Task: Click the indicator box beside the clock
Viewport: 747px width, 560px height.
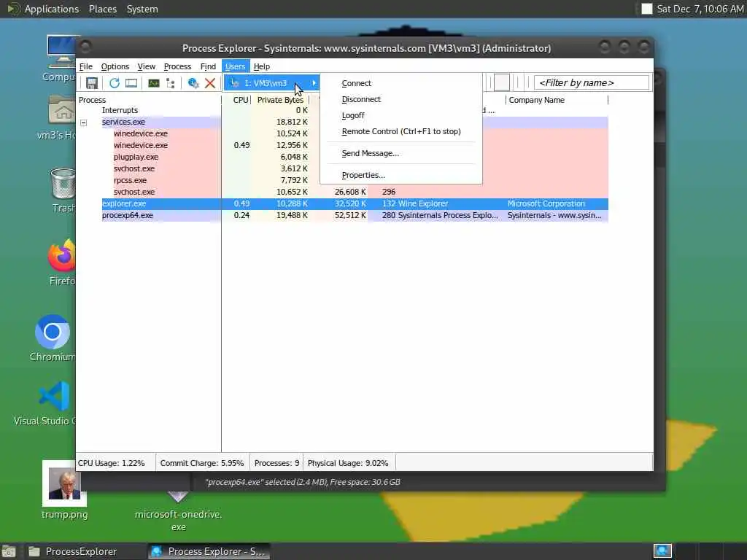Action: [646, 9]
